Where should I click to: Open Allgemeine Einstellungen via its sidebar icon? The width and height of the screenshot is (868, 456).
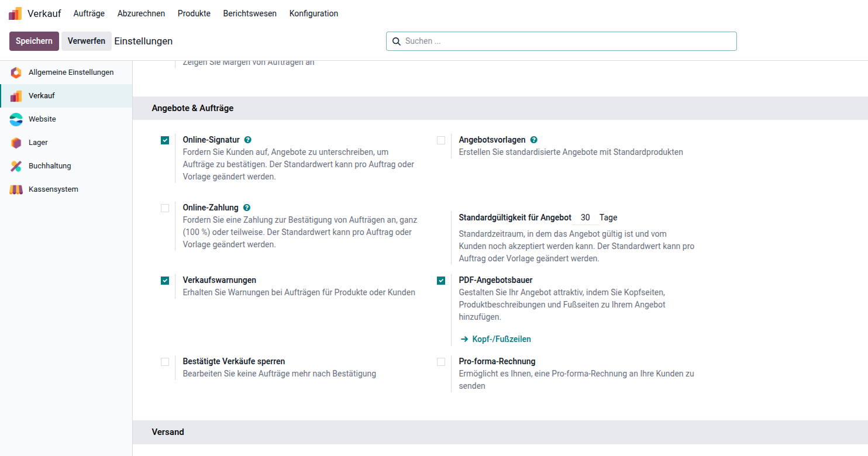(16, 72)
